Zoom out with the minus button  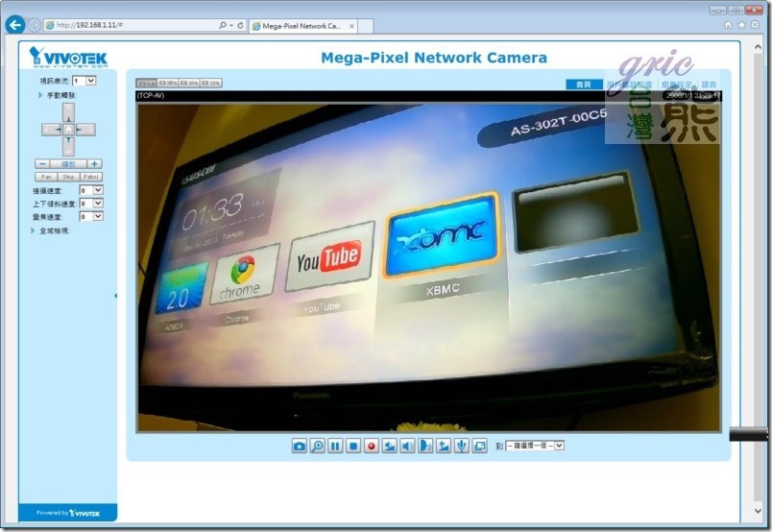coord(42,163)
